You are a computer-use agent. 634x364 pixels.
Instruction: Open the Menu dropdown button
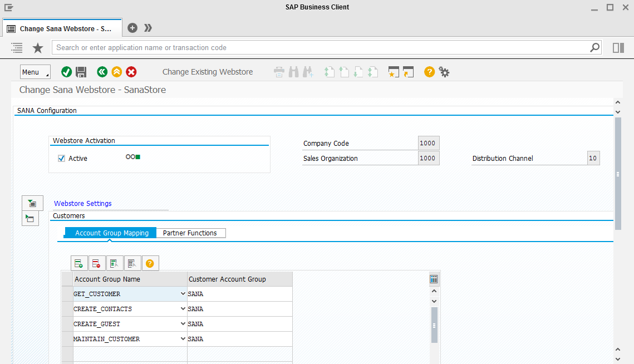35,72
